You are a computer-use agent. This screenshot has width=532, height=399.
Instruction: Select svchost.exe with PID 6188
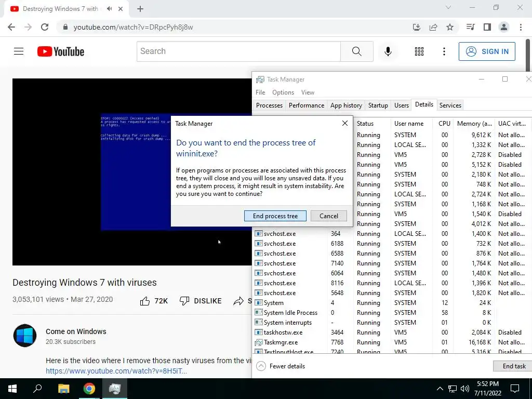(393, 244)
